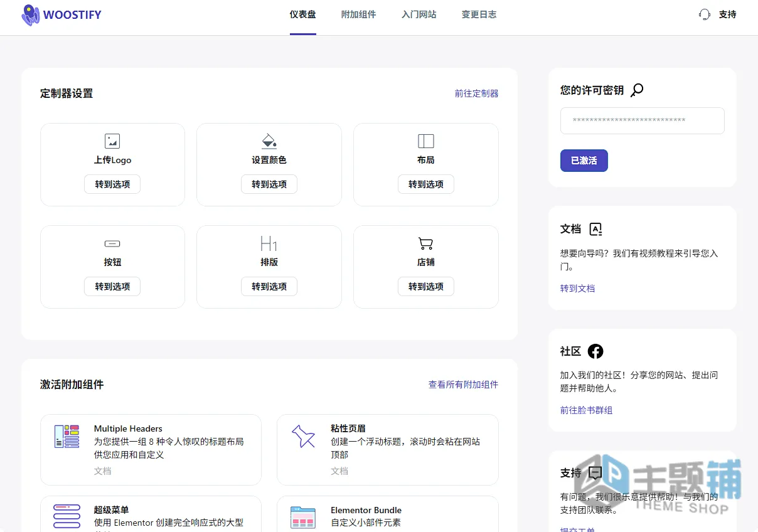Click the 上传Logo label
The image size is (758, 532).
tap(112, 160)
